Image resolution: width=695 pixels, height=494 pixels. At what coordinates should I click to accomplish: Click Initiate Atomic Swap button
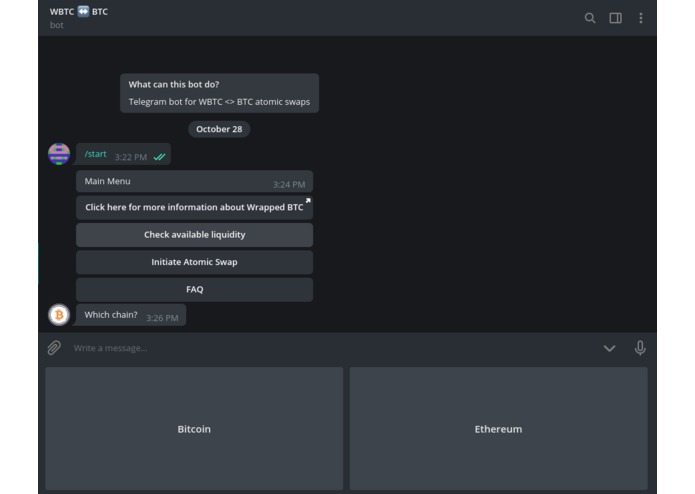[194, 262]
